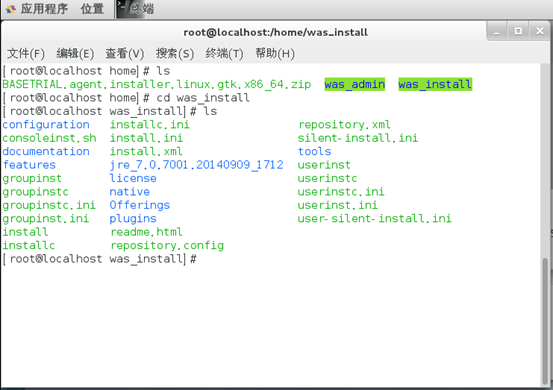
Task: Click the installc.ini filename
Action: click(x=150, y=124)
